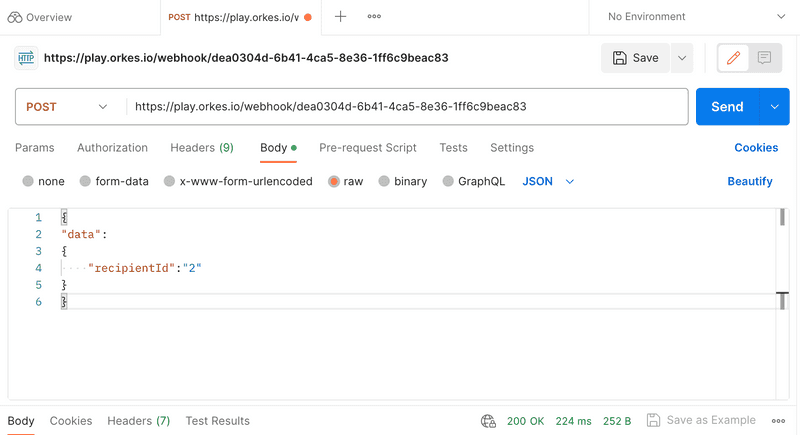Open the No Environment selector dropdown

point(695,17)
